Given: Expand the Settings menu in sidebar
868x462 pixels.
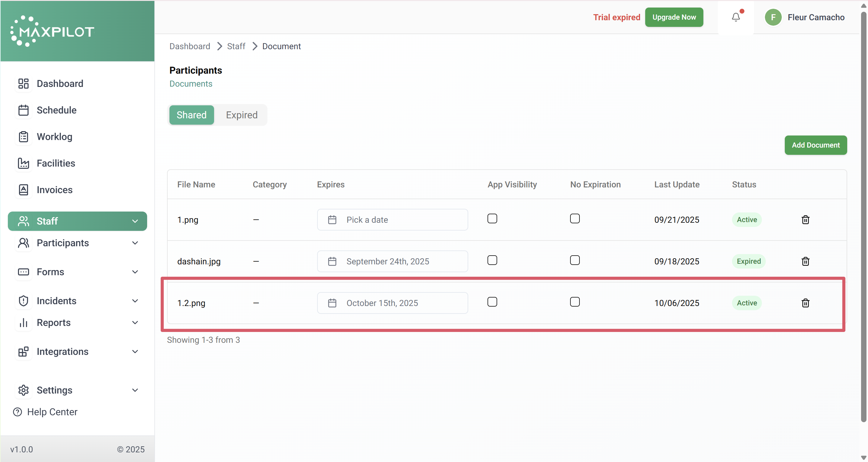Looking at the screenshot, I should 135,390.
